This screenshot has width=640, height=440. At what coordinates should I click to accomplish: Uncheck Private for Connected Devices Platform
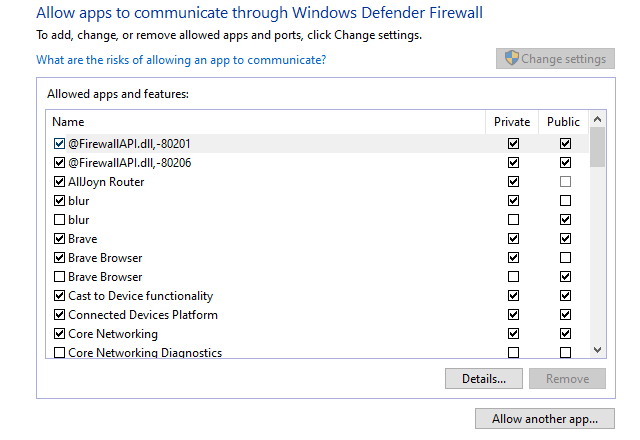[x=514, y=315]
